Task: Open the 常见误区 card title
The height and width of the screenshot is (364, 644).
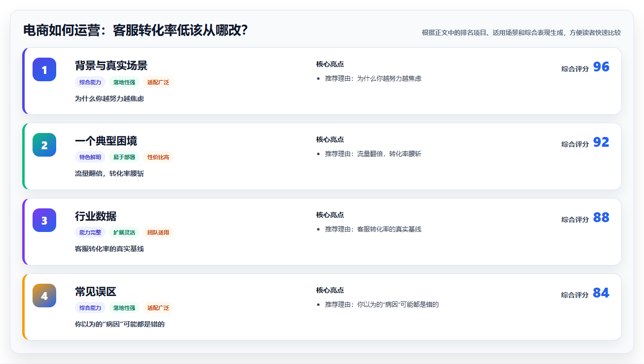Action: coord(96,292)
